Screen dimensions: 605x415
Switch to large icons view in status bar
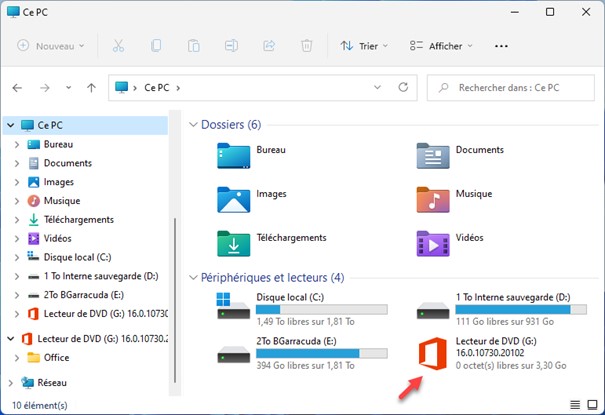(590, 406)
